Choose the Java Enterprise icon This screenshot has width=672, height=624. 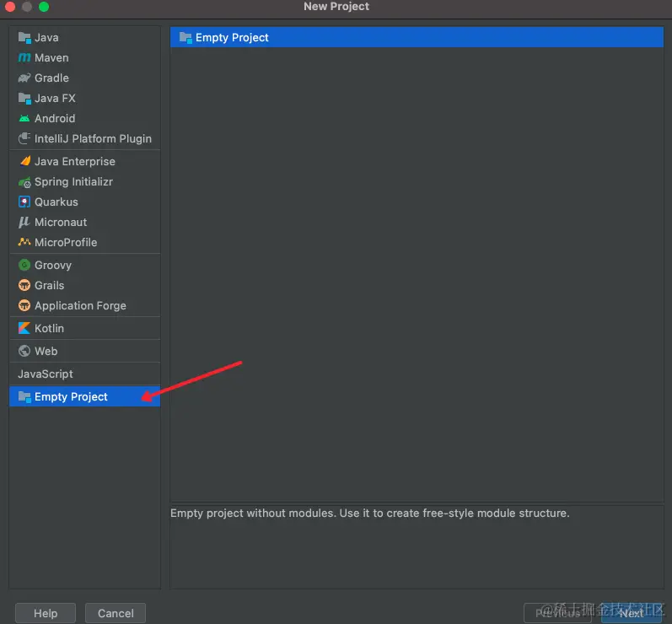(25, 161)
